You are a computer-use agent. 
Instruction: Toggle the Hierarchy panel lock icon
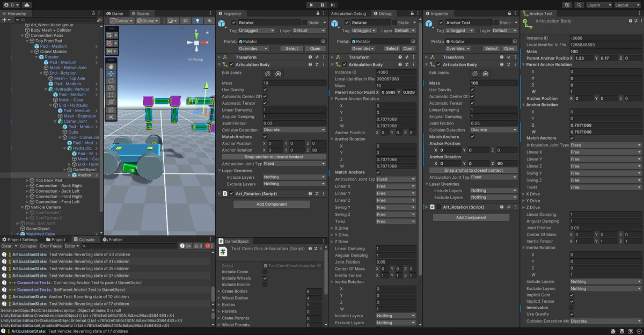94,13
